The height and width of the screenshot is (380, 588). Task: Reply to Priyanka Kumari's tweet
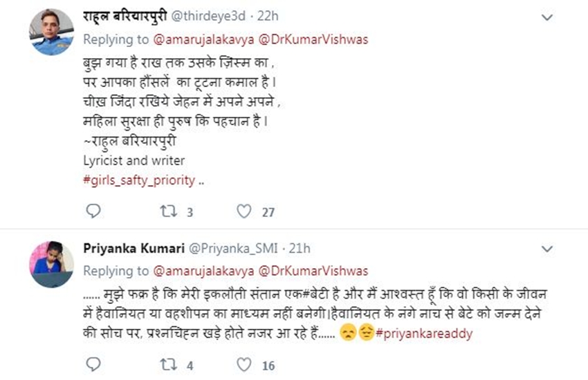click(95, 364)
